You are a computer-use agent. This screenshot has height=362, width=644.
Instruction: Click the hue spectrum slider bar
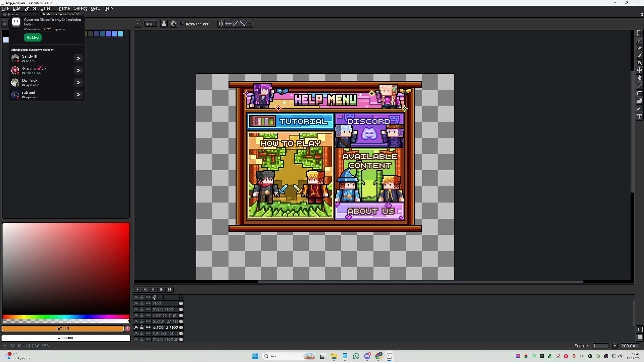(x=66, y=316)
